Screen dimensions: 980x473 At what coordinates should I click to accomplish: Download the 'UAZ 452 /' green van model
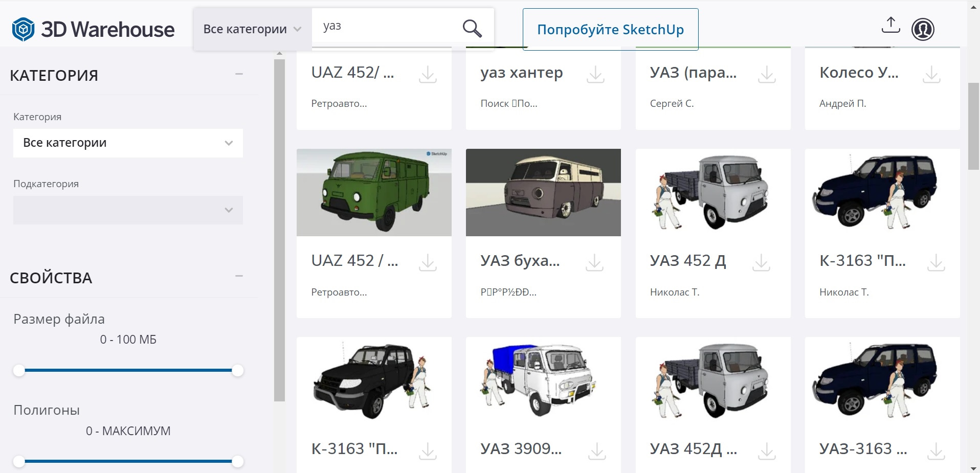(427, 263)
